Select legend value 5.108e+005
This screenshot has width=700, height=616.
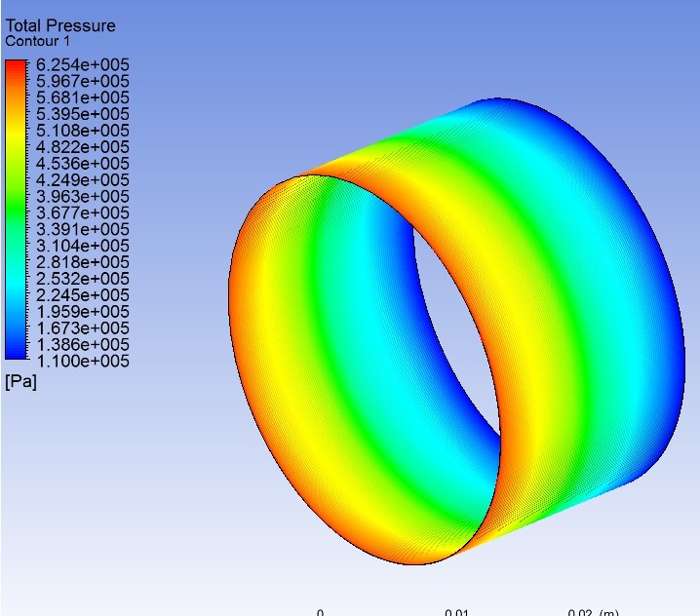[x=83, y=131]
